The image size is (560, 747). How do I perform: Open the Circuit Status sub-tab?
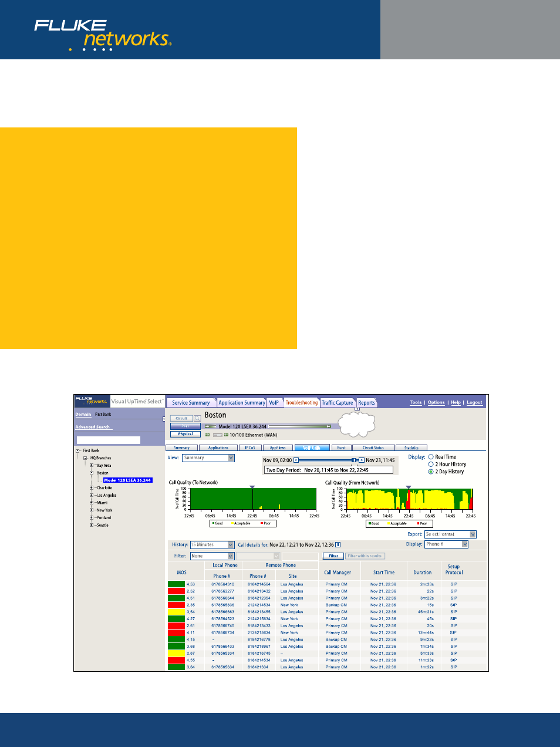tap(373, 448)
